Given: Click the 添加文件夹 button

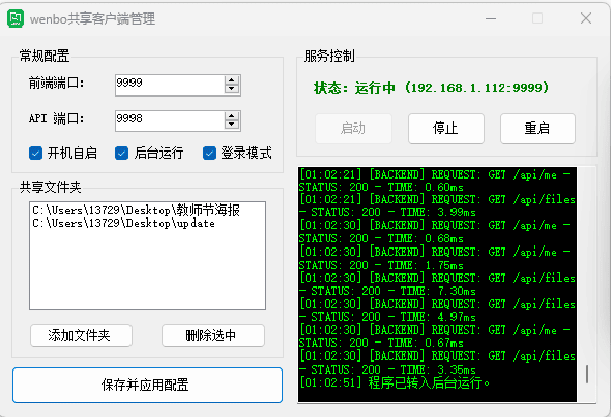Looking at the screenshot, I should click(81, 335).
